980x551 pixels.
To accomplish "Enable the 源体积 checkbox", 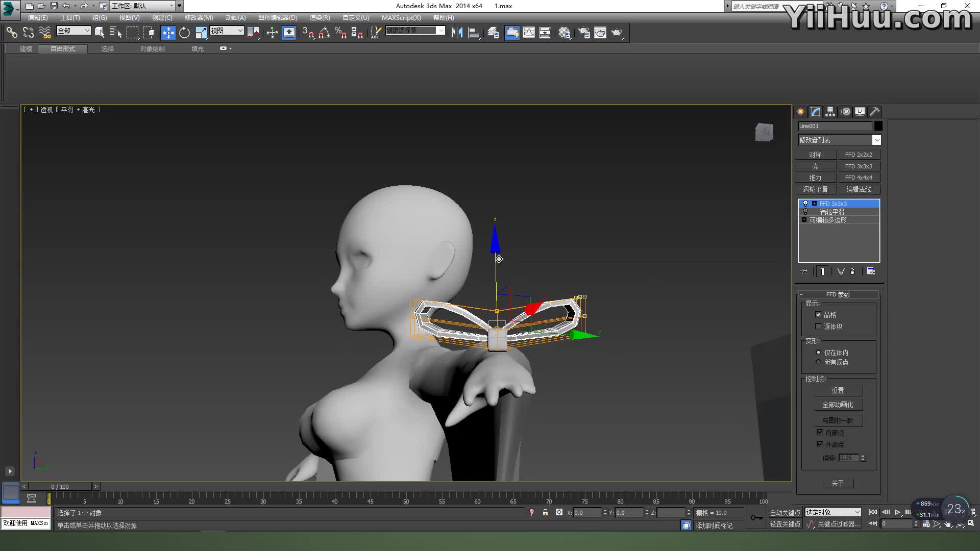I will tap(818, 327).
